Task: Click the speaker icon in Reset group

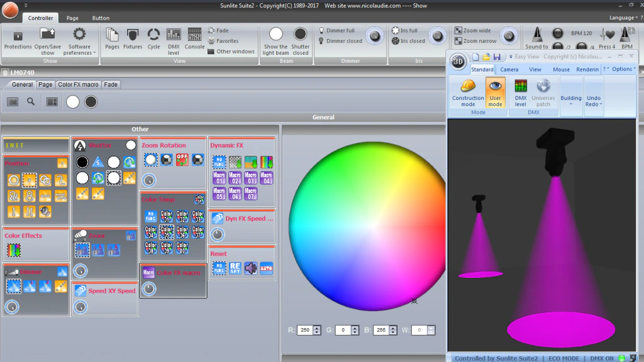Action: [x=250, y=268]
